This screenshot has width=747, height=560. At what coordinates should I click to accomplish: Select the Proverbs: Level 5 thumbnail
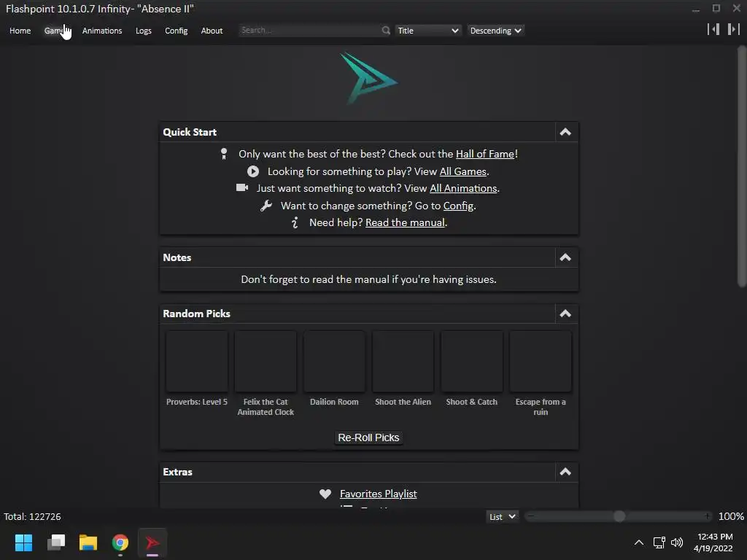coord(197,362)
